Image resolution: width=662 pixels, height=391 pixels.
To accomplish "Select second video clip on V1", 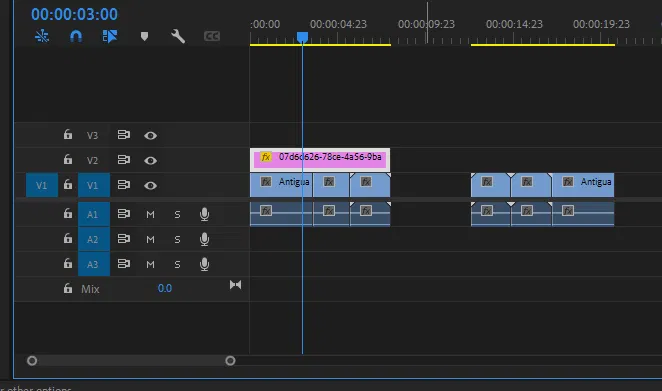I will pyautogui.click(x=331, y=185).
